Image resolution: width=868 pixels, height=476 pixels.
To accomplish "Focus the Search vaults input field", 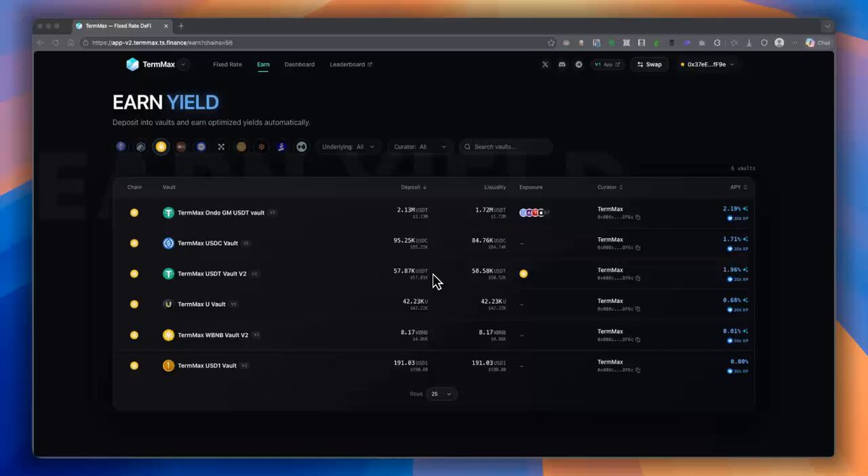I will coord(506,147).
